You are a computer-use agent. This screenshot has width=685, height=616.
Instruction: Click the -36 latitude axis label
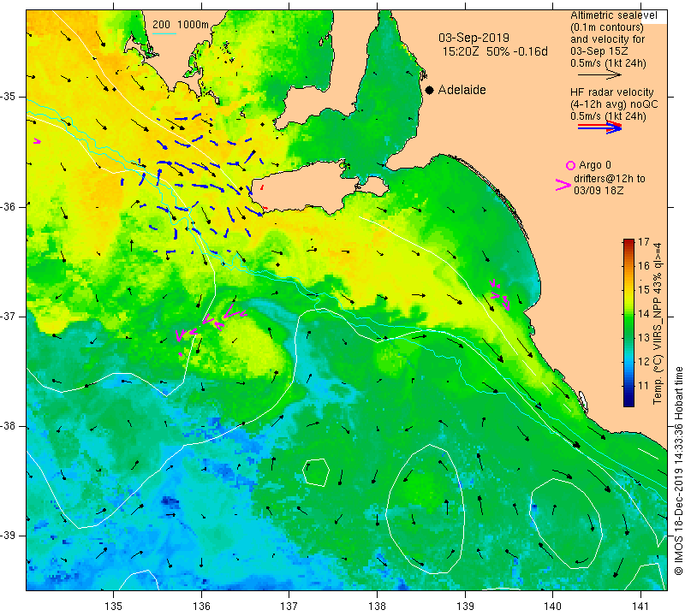tap(9, 206)
